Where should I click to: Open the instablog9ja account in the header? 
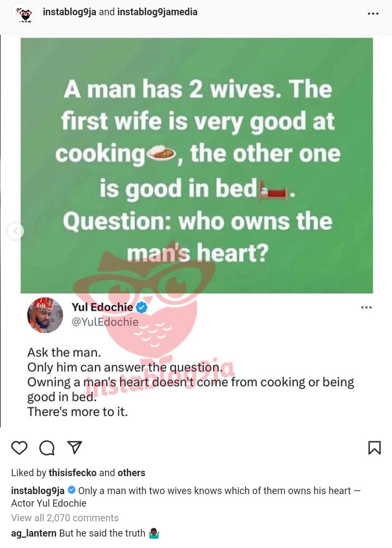point(69,12)
